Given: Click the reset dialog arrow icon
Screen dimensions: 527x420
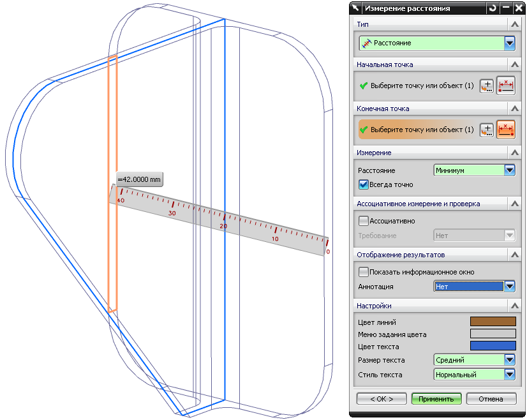Looking at the screenshot, I should [x=493, y=8].
